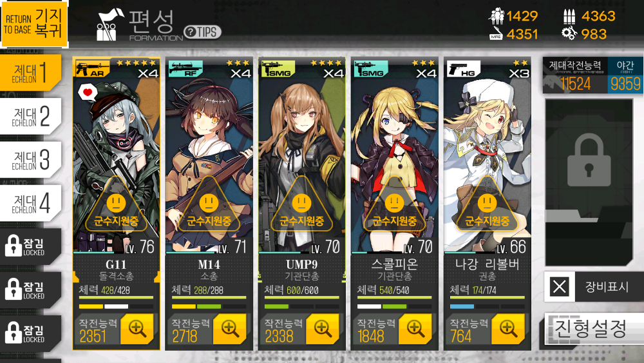Click UMP9 health bar

pos(302,297)
